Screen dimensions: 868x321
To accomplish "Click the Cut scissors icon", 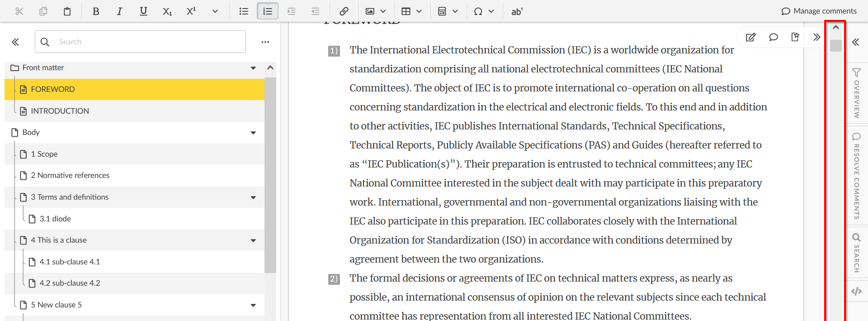I will tap(19, 11).
